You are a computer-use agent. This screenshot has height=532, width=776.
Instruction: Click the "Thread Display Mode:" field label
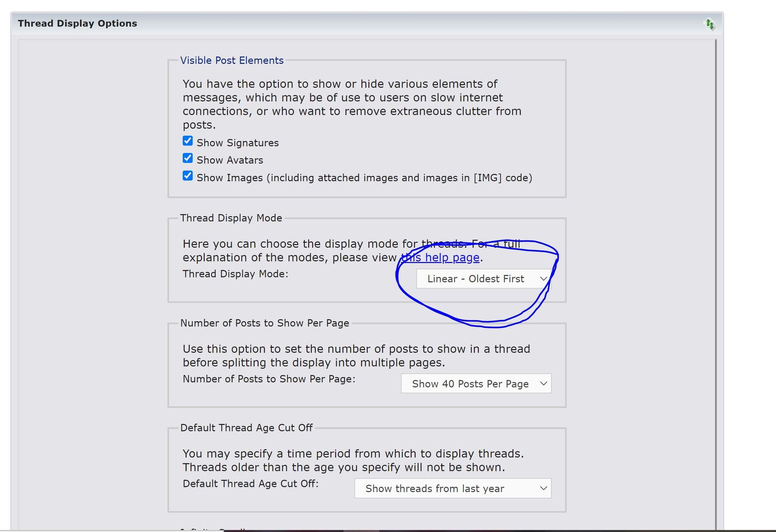tap(235, 274)
